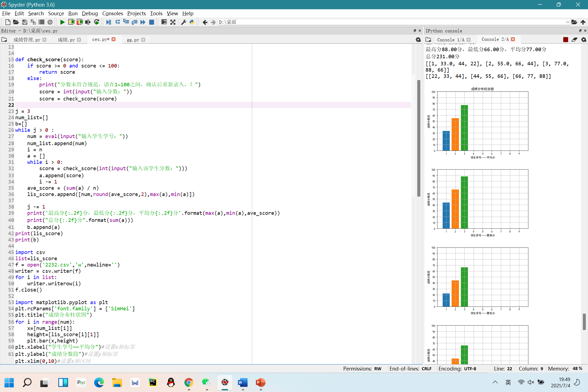
Task: Run the file with green play button
Action: pyautogui.click(x=62, y=22)
